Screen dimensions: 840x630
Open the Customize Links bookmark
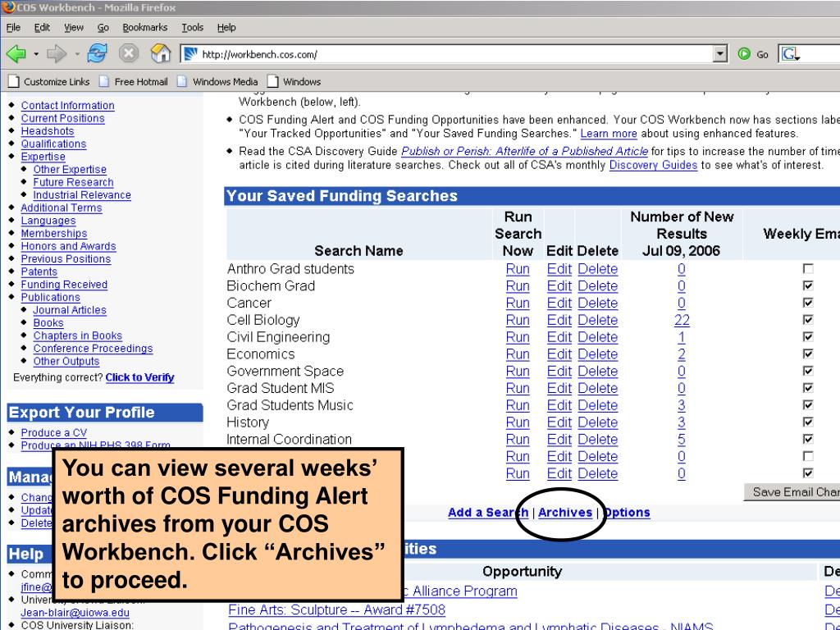49,82
